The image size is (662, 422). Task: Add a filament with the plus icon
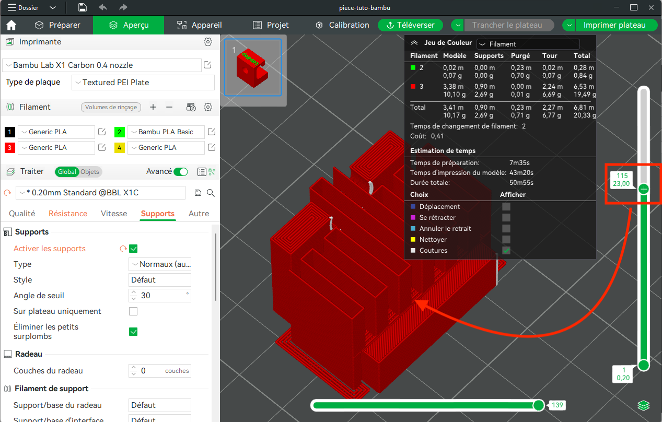point(153,107)
